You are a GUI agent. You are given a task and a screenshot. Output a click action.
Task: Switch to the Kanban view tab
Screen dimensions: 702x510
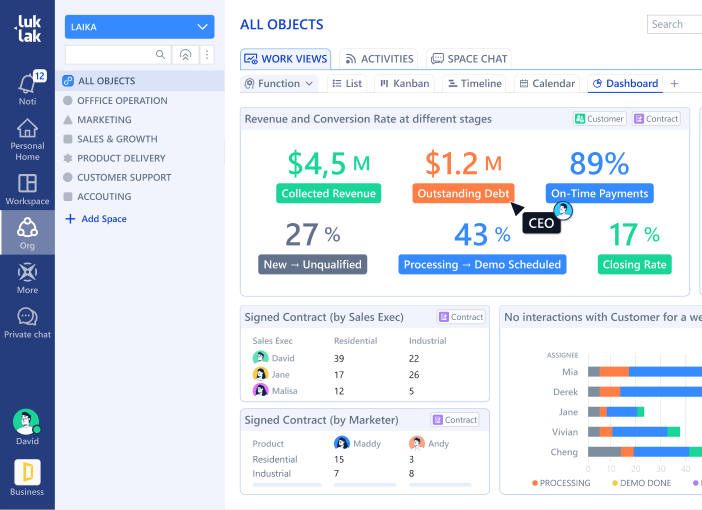[404, 84]
